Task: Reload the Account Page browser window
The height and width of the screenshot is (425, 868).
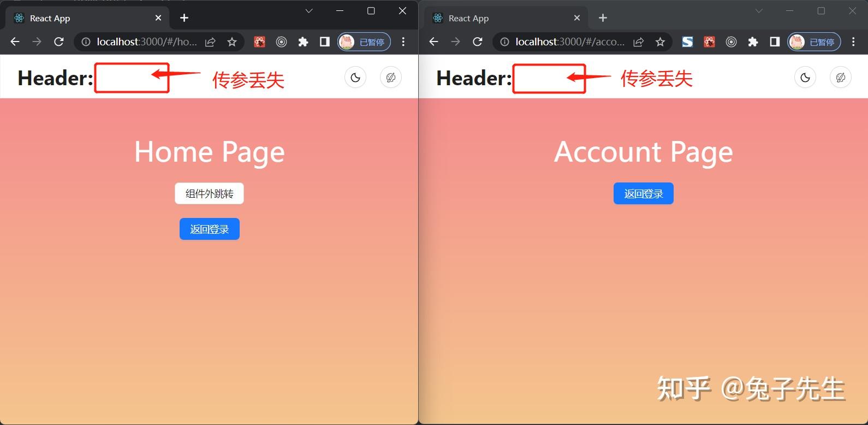Action: (x=478, y=42)
